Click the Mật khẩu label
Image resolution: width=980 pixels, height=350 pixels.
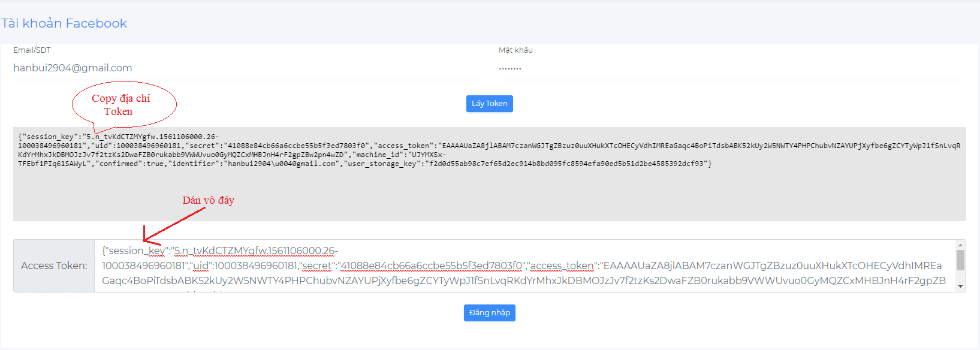pyautogui.click(x=515, y=50)
